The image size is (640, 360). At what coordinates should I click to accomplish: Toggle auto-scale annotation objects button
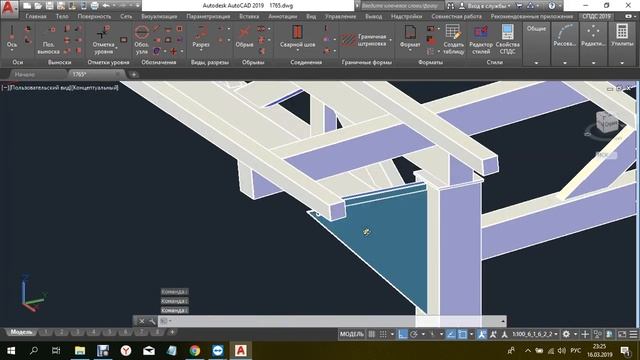493,334
